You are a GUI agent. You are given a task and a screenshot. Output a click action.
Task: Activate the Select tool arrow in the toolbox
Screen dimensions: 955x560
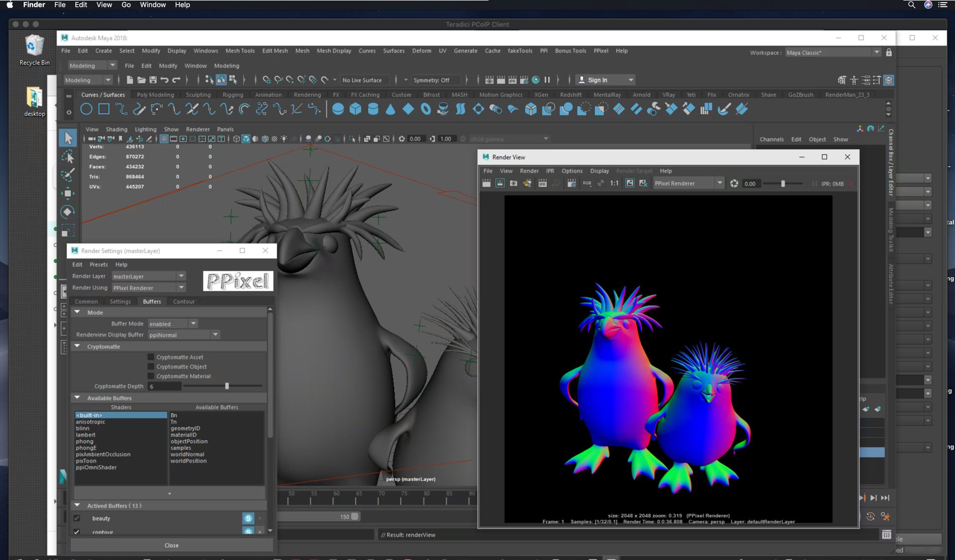click(68, 138)
